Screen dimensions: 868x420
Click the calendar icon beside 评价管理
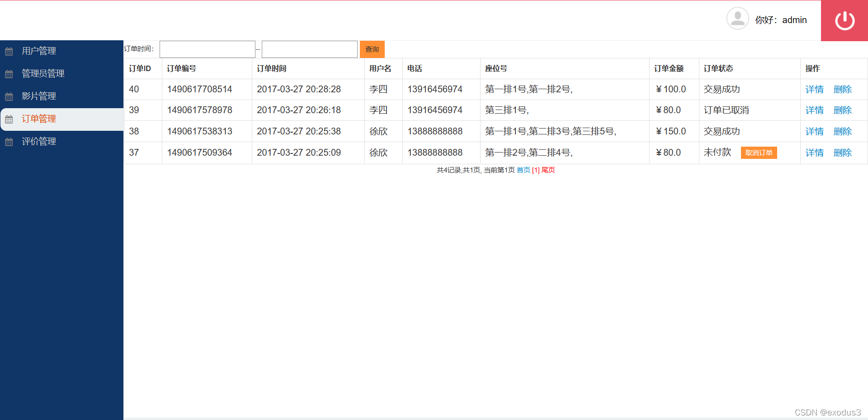[9, 142]
